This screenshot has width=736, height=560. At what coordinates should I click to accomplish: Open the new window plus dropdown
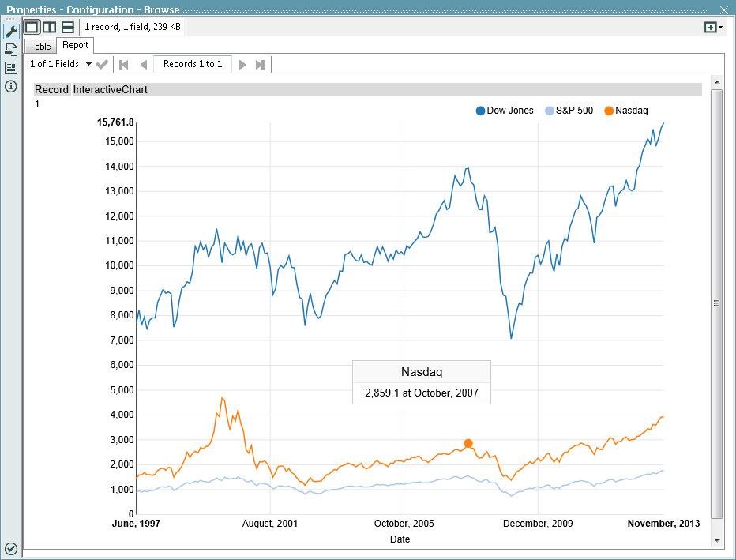click(x=713, y=27)
